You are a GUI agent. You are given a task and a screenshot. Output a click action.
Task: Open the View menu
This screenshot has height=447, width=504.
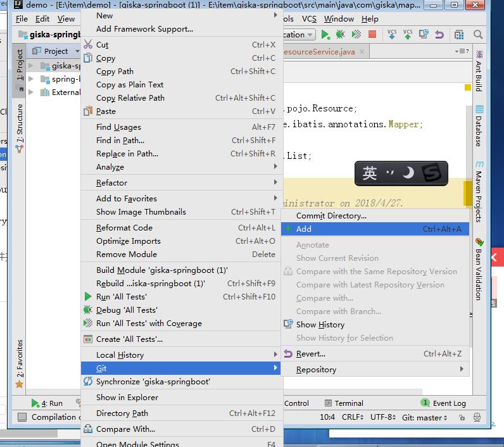click(66, 19)
